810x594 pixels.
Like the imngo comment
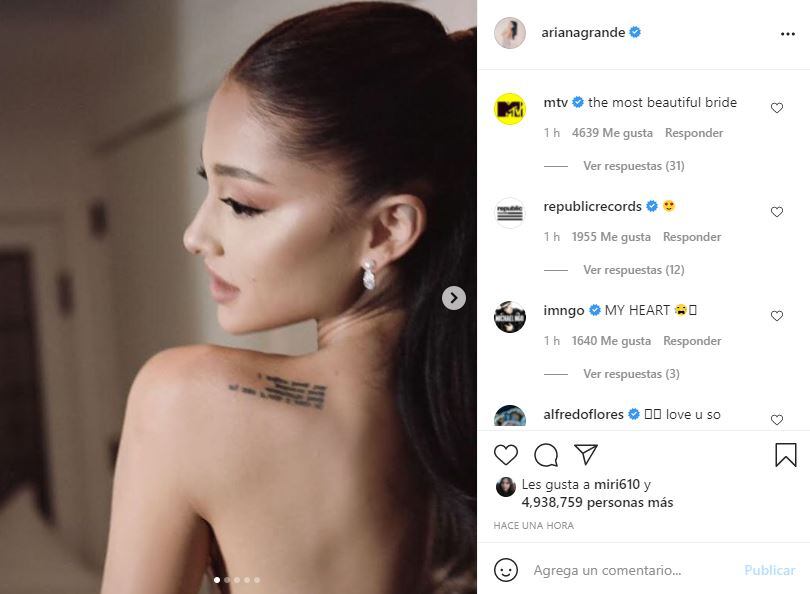point(777,316)
